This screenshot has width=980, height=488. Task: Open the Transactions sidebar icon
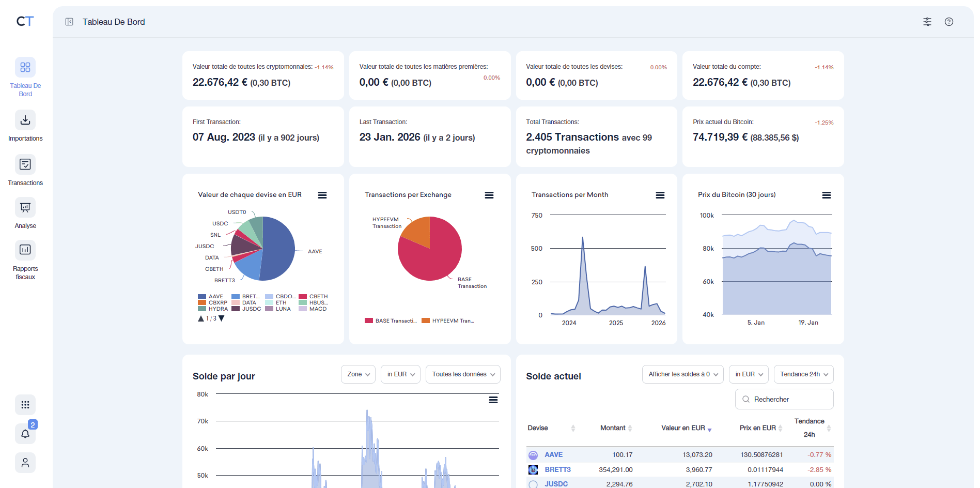tap(25, 164)
